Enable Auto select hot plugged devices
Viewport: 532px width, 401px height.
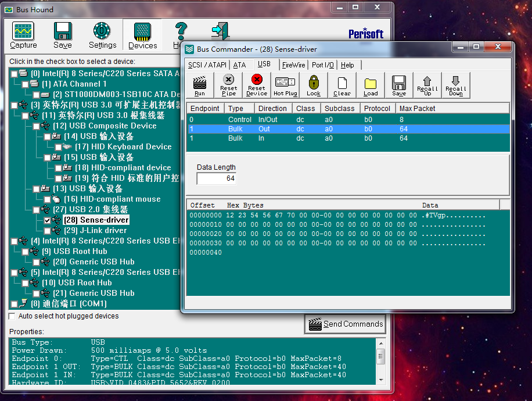[x=12, y=316]
